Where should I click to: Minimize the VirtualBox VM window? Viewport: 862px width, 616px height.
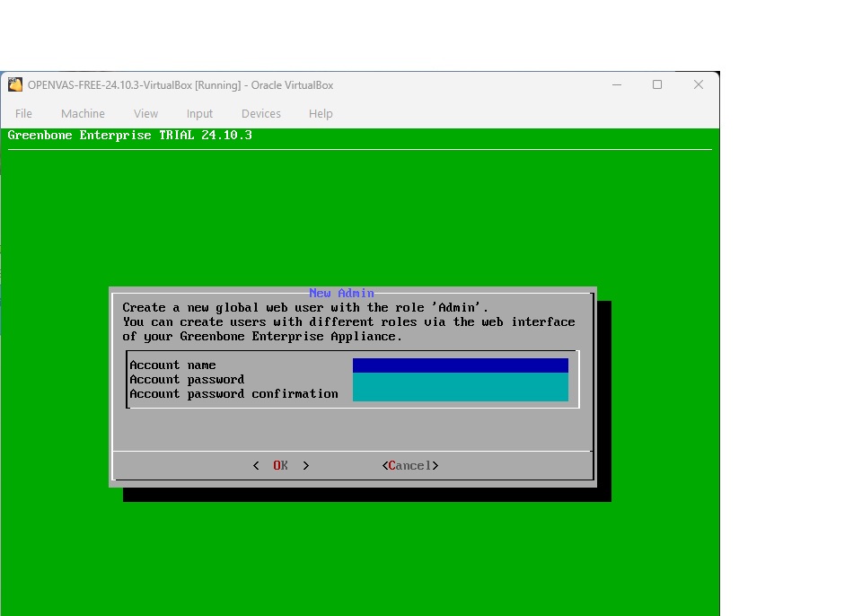click(617, 85)
